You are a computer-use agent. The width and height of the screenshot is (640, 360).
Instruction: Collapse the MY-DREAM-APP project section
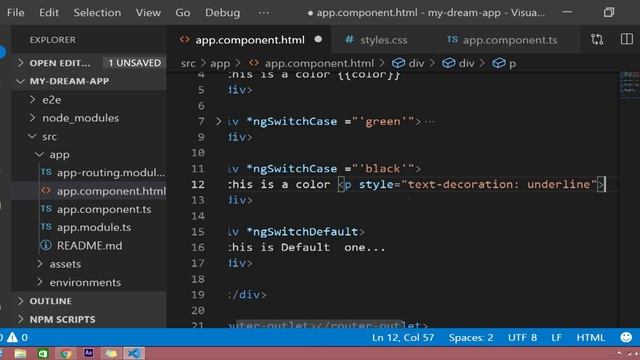coord(21,81)
